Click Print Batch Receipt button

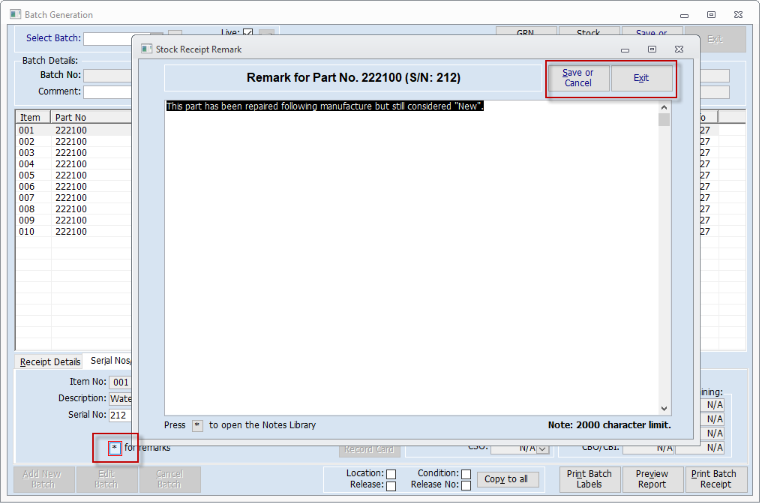coord(715,479)
